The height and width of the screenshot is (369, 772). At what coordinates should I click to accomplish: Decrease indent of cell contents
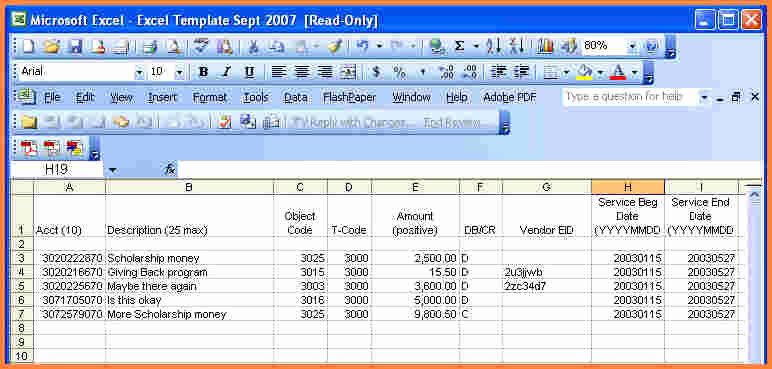click(x=499, y=72)
